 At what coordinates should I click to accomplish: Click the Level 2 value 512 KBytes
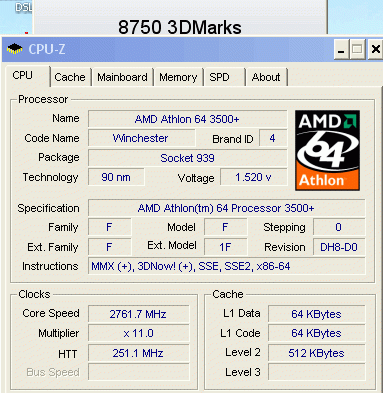(317, 353)
